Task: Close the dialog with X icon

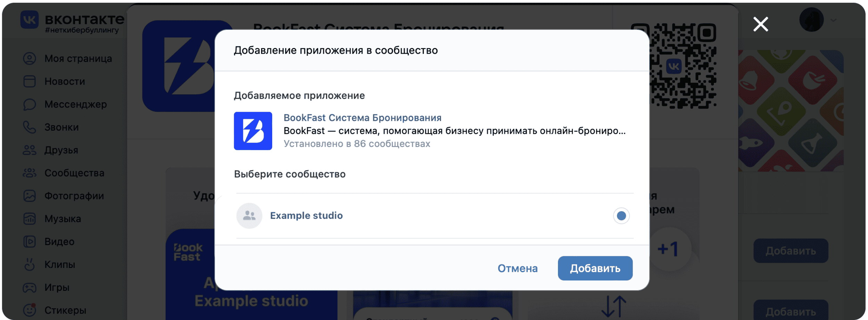Action: [x=760, y=24]
